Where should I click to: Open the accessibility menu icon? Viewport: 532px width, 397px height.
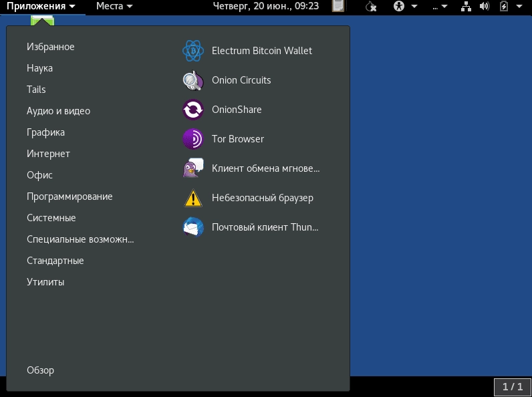[x=399, y=6]
